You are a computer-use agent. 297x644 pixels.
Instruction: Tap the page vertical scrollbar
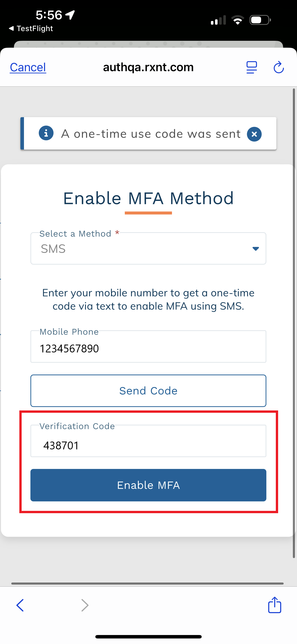[294, 322]
